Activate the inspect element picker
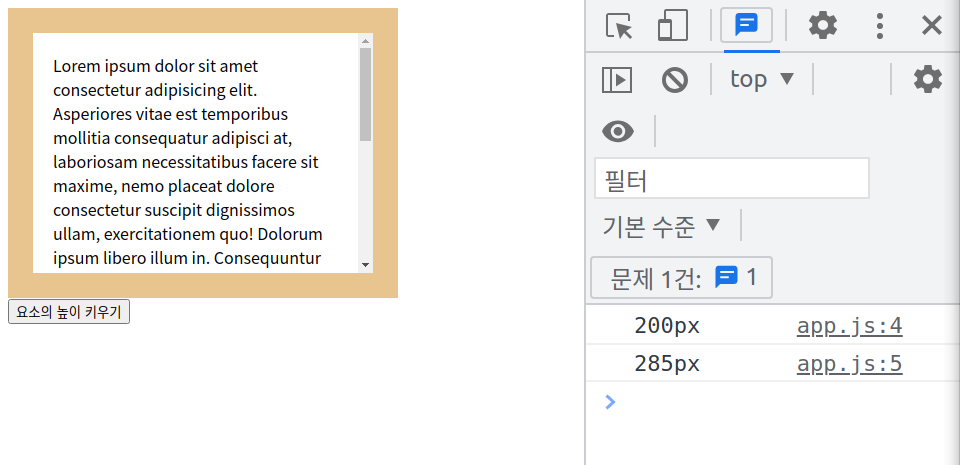Screen dimensions: 960x465 pos(618,26)
